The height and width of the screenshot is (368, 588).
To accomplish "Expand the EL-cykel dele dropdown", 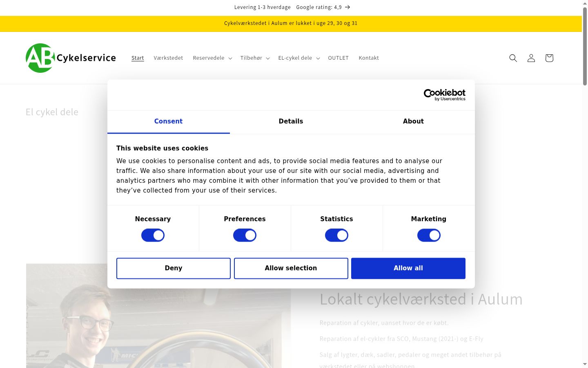I will coord(299,58).
